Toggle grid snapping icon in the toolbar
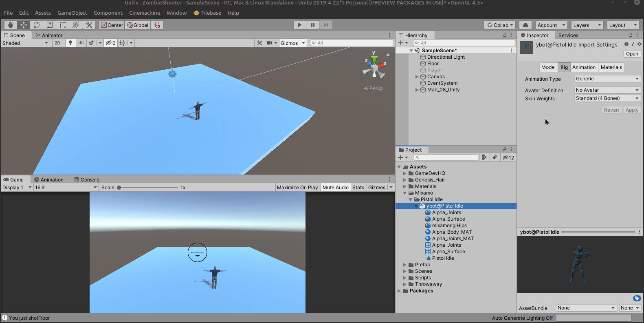644x323 pixels. [157, 25]
